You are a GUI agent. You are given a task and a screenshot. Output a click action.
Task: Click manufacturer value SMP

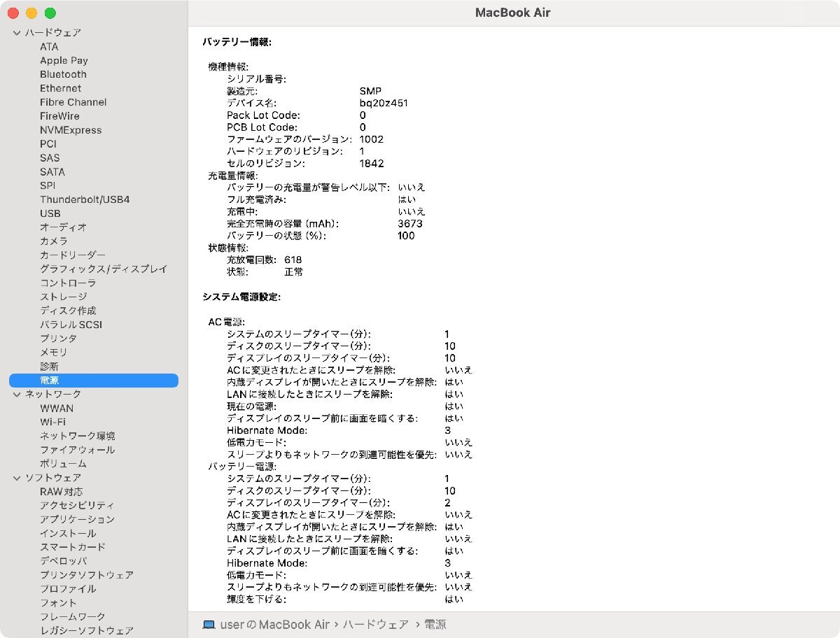click(371, 91)
